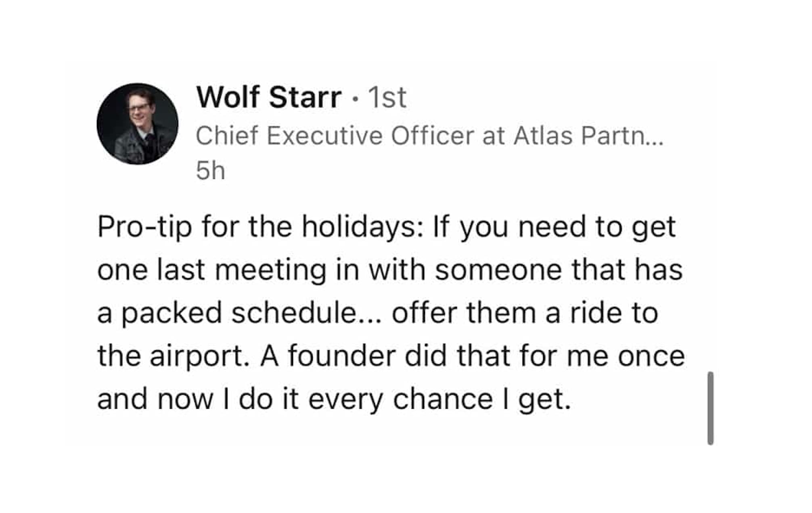Click the Wolf Starr name link

coord(269,97)
